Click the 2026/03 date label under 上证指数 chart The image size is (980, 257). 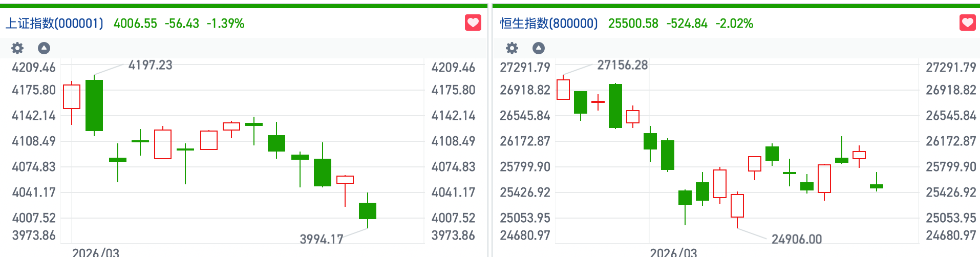(x=96, y=252)
